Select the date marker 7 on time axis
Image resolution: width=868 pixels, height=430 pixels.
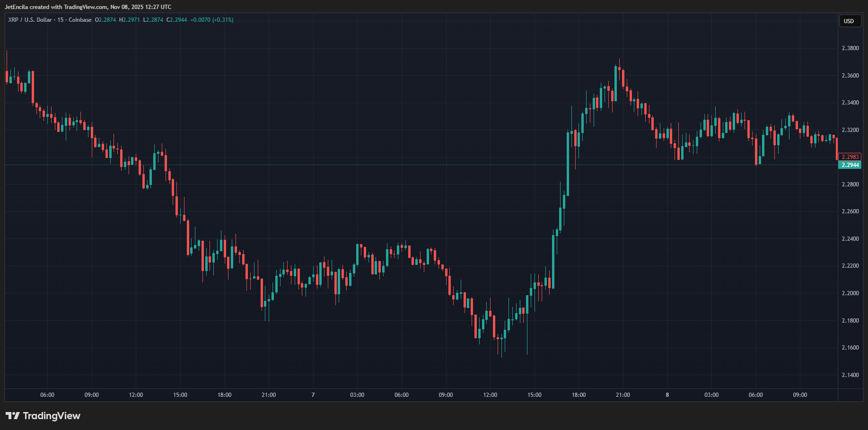[313, 395]
